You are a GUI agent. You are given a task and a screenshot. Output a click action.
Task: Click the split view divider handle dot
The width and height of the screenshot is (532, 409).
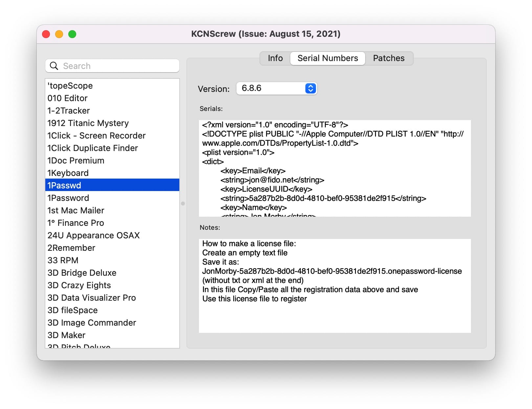[x=183, y=204]
